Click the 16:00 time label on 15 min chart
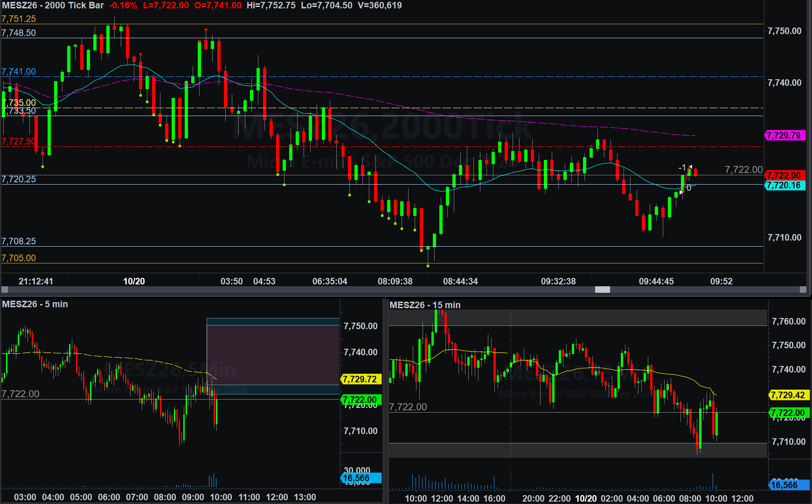 [x=494, y=499]
